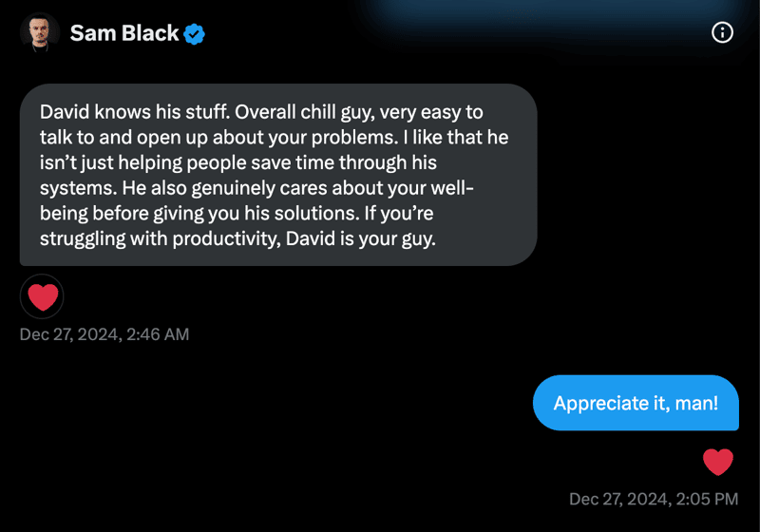Click the word 'man!' in the sent reply
Screen dimensions: 760x532
(x=695, y=403)
